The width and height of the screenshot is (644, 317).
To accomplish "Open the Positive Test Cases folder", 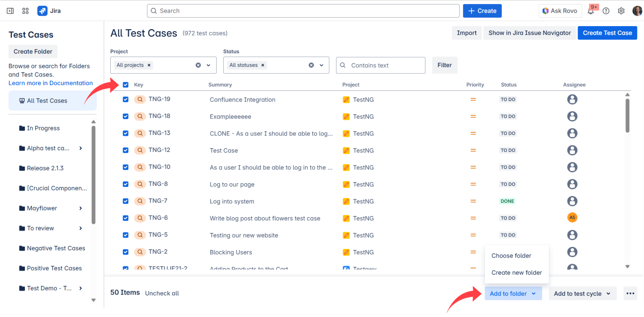I will pyautogui.click(x=54, y=268).
